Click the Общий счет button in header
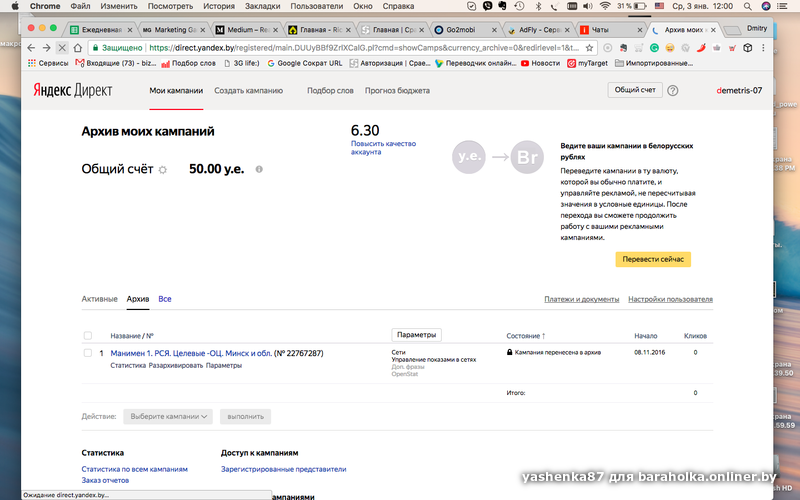The height and width of the screenshot is (500, 800). 635,90
